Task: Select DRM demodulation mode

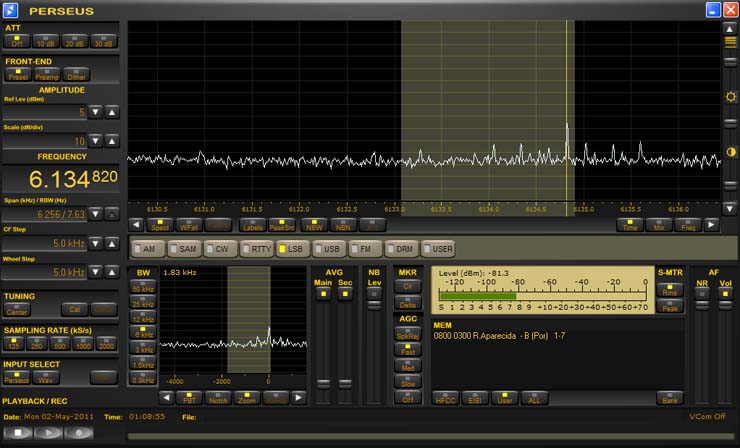Action: pyautogui.click(x=401, y=249)
